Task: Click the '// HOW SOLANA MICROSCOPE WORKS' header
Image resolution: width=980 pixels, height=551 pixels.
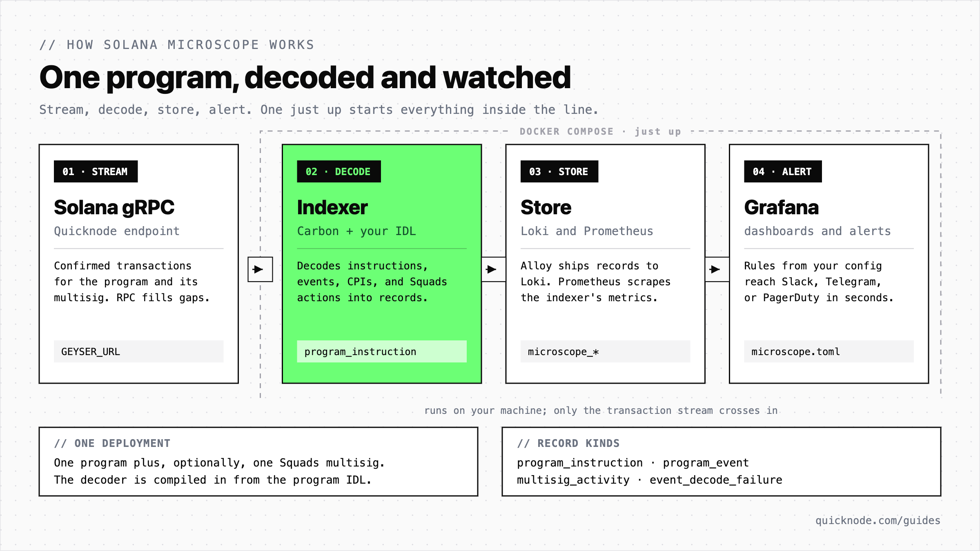Action: (x=177, y=45)
